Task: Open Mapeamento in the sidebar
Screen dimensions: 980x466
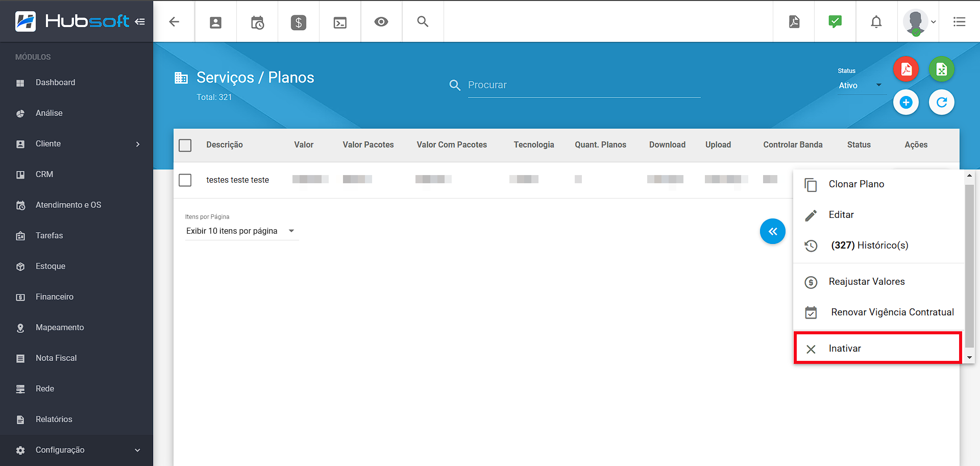Action: (77, 328)
